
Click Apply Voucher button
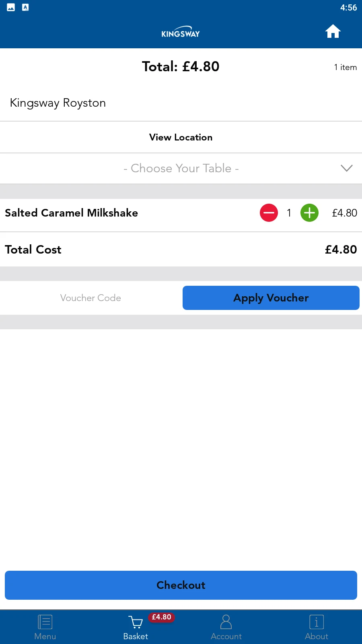click(x=271, y=298)
